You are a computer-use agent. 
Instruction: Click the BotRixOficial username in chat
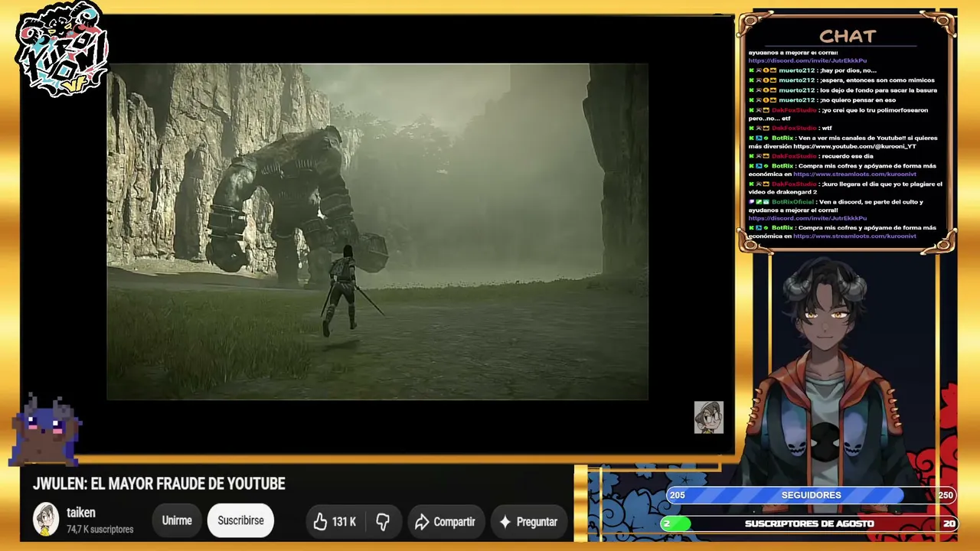click(792, 202)
